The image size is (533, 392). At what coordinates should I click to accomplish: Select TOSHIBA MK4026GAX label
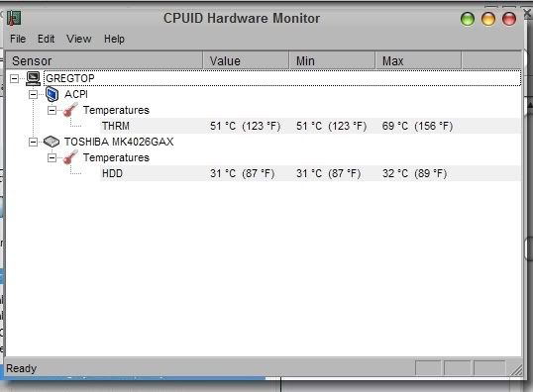click(x=119, y=142)
